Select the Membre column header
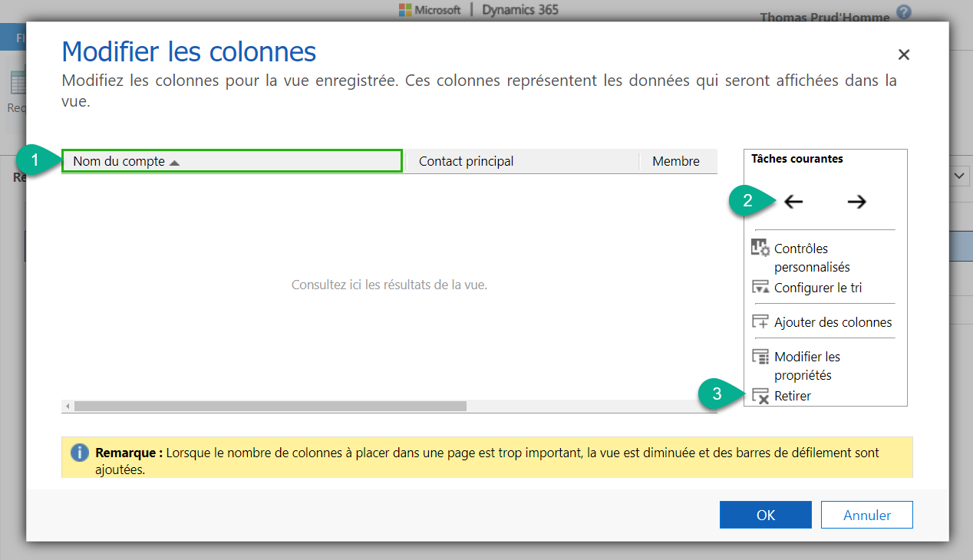This screenshot has height=560, width=973. tap(675, 161)
